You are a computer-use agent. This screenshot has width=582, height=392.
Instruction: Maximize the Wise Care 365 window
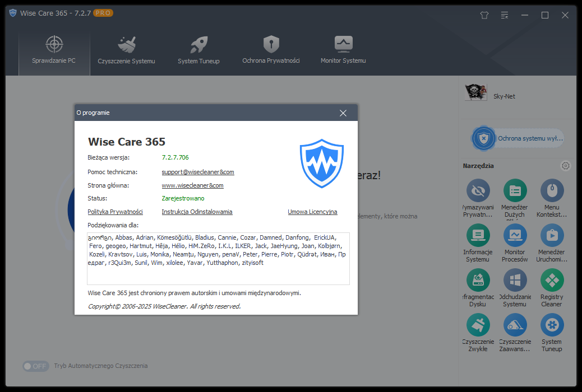[545, 15]
